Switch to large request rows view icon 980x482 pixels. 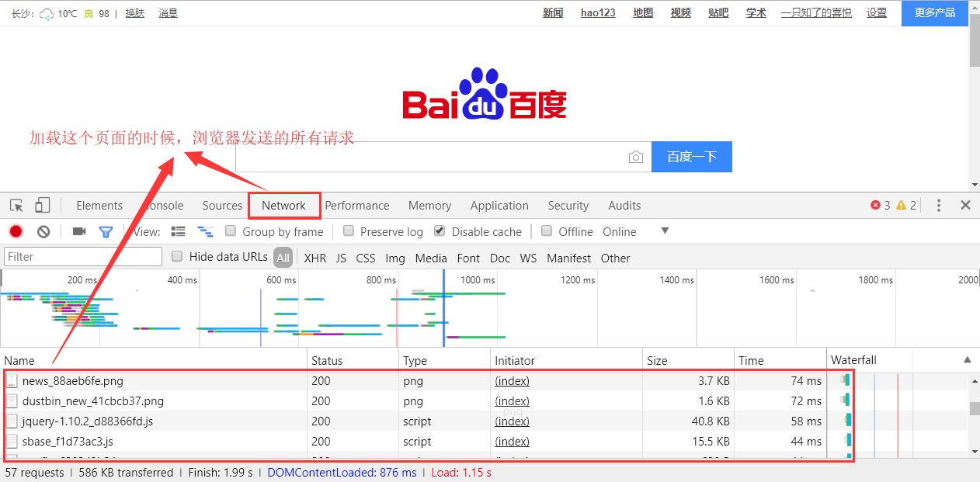(x=179, y=231)
